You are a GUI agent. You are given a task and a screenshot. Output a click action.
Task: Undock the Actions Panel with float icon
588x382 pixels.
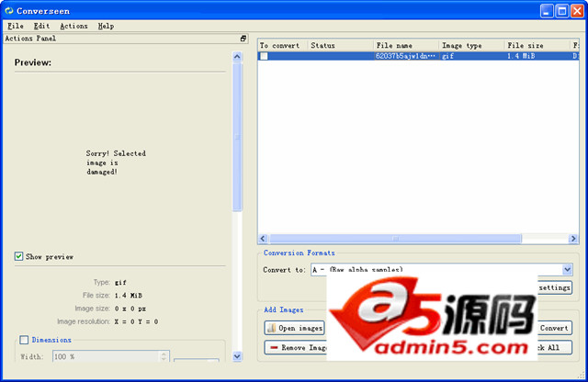243,39
